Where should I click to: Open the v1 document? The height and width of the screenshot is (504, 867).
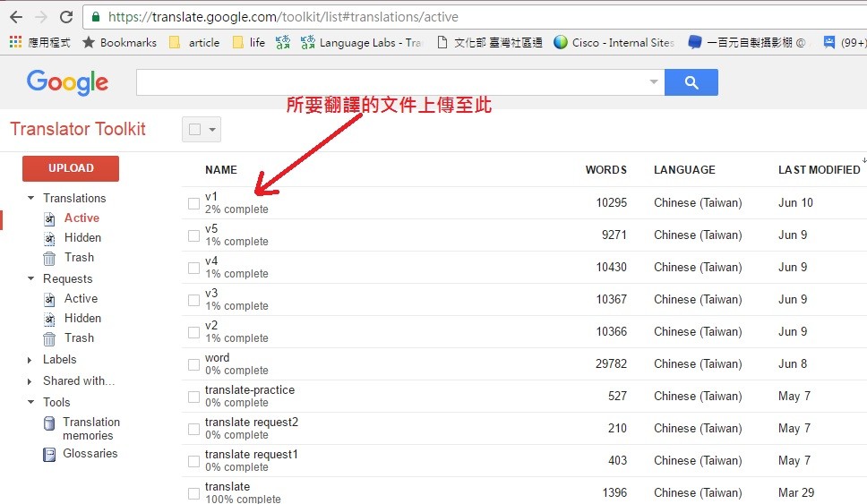pos(211,197)
